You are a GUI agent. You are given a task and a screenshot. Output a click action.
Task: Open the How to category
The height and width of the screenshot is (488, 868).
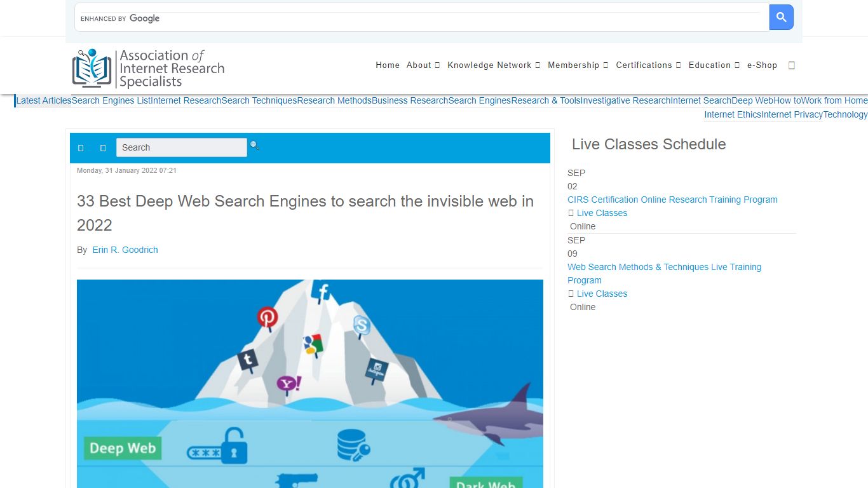(787, 100)
